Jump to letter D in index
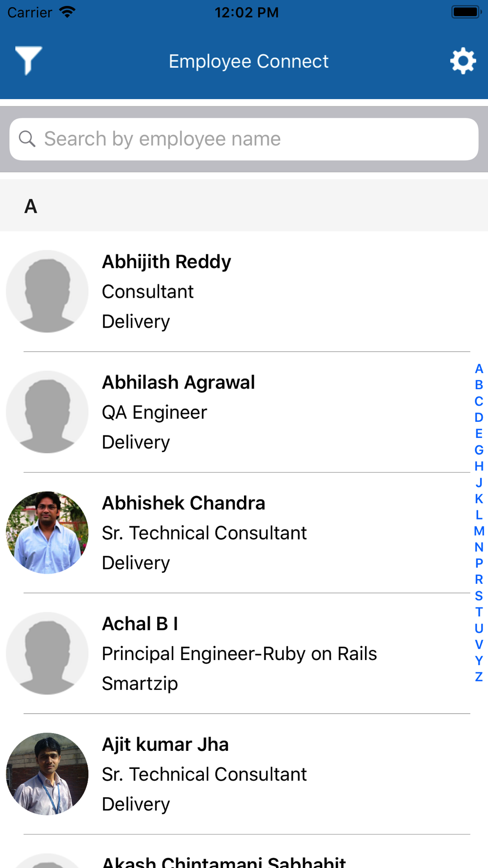Screen dimensions: 488x868 (x=479, y=417)
